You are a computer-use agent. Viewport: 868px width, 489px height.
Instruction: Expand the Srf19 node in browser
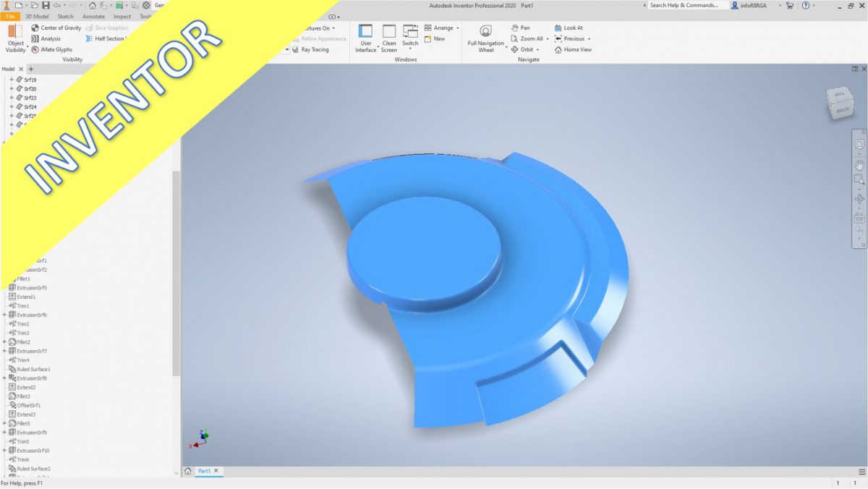[12, 80]
